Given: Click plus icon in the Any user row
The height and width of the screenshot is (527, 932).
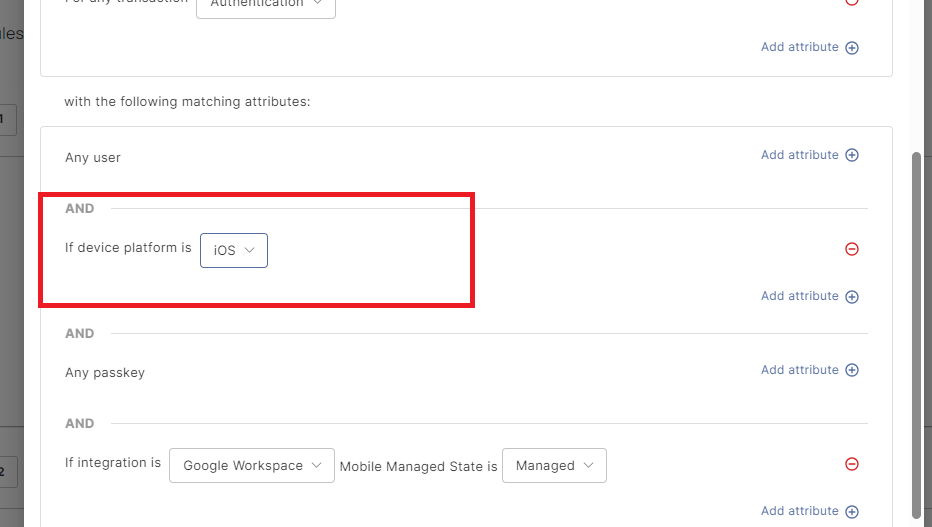Looking at the screenshot, I should [852, 155].
